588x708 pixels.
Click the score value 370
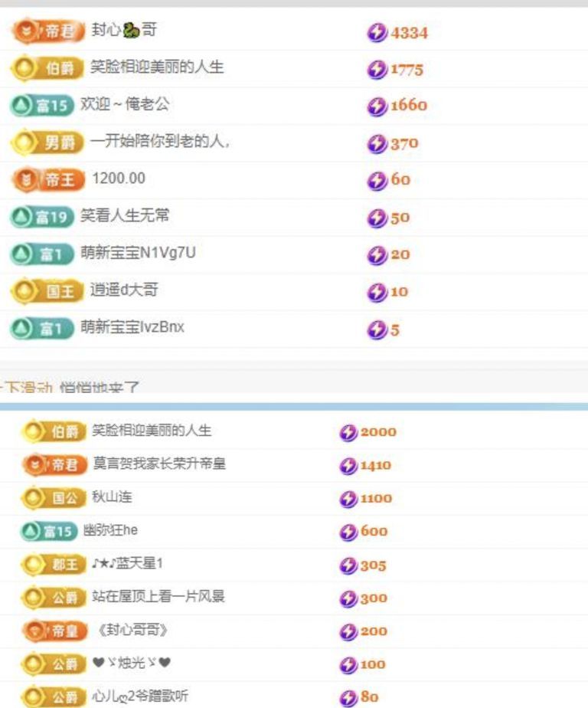pos(404,144)
